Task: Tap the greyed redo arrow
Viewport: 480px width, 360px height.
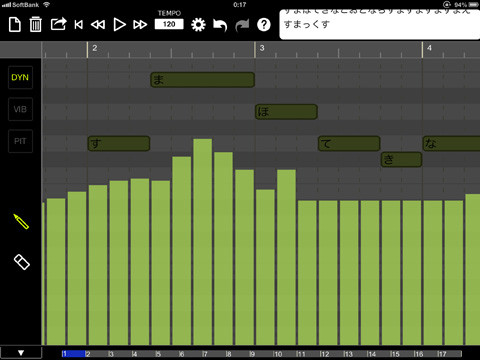Action: pos(242,25)
